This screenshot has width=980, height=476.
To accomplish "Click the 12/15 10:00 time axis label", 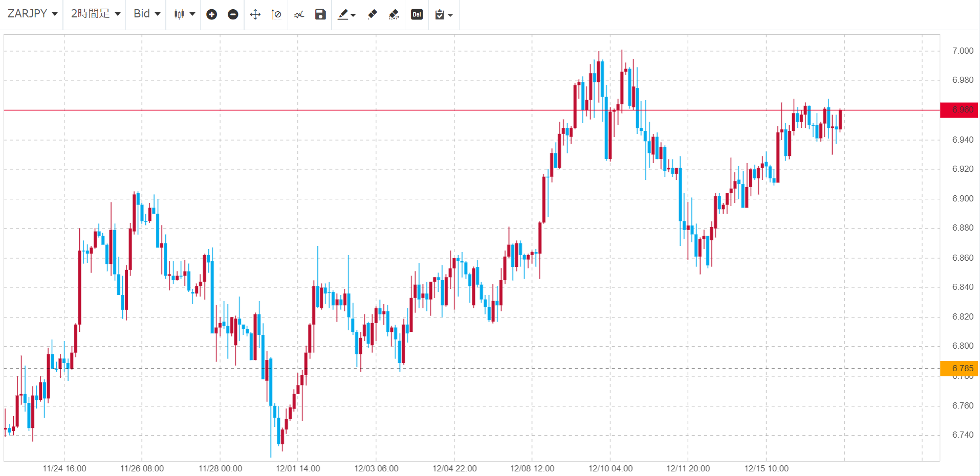I will 767,468.
